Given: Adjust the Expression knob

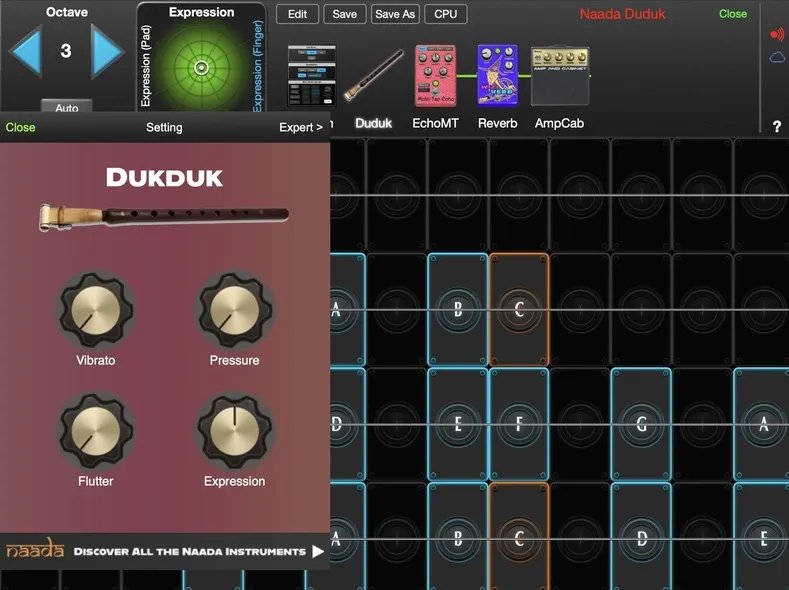Looking at the screenshot, I should (234, 431).
